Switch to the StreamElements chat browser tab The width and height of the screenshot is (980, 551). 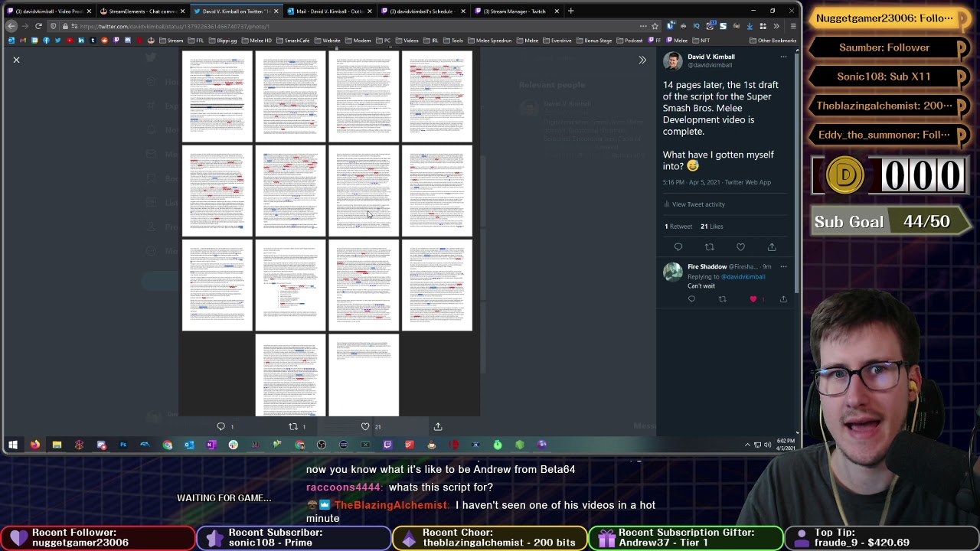tap(142, 11)
